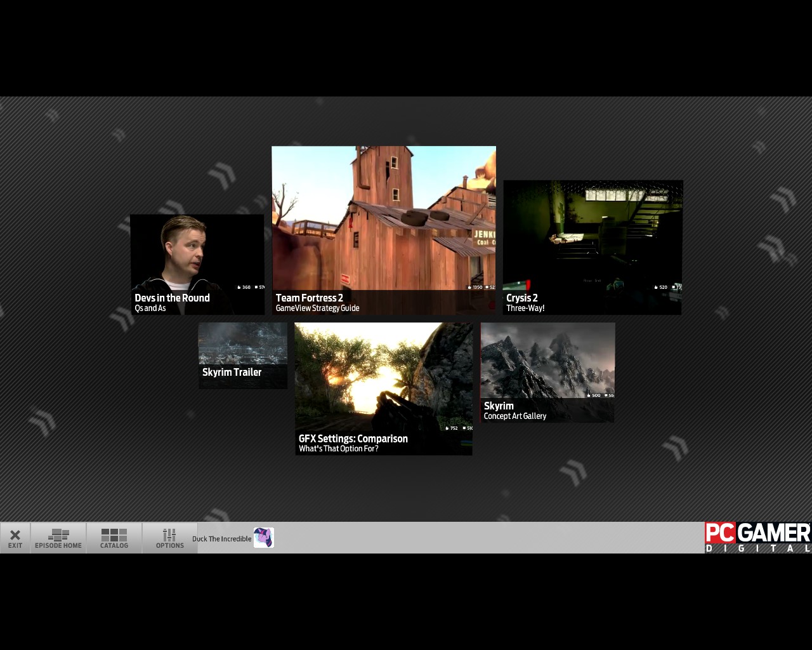The height and width of the screenshot is (650, 812).
Task: Click the like count on GFX Settings
Action: click(451, 428)
